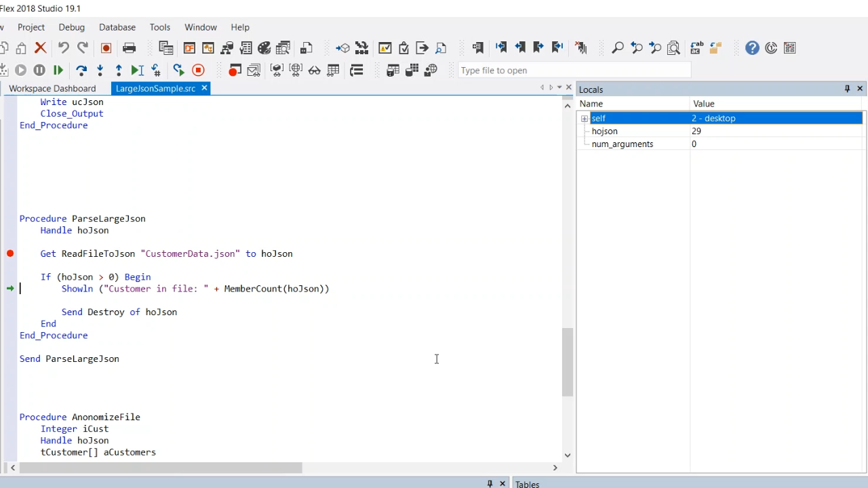Step over the current line
The width and height of the screenshot is (868, 488).
tap(81, 70)
